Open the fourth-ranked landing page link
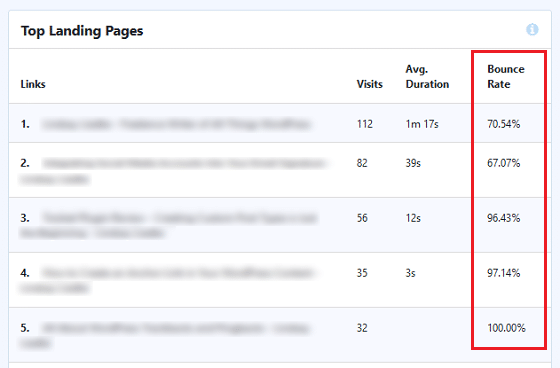 pos(168,281)
